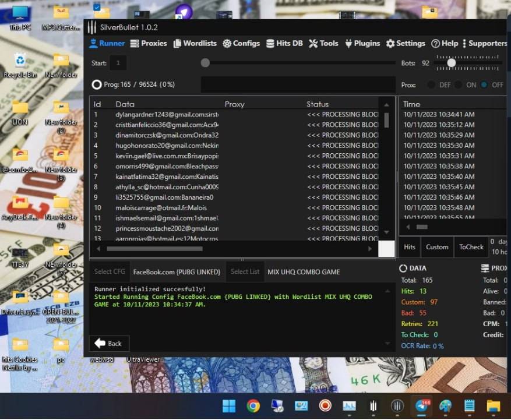This screenshot has height=420, width=511.
Task: Click the 'Retries: 221' statistic
Action: (x=420, y=324)
